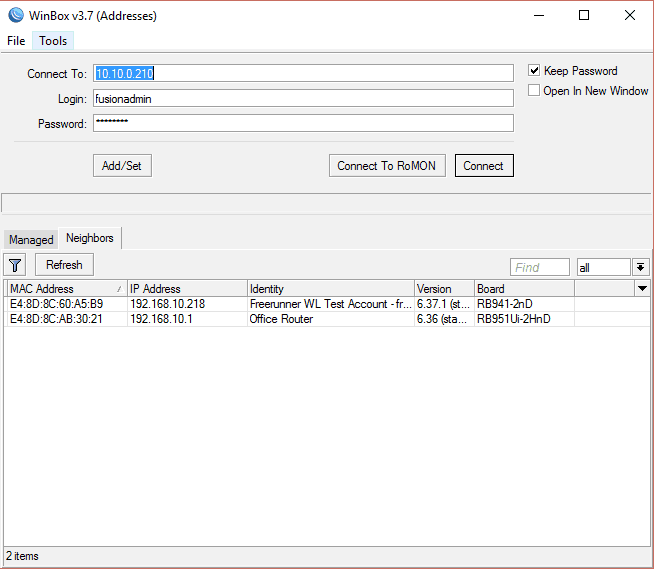Toggle the Keep Password checkbox
This screenshot has height=569, width=654.
tap(534, 70)
